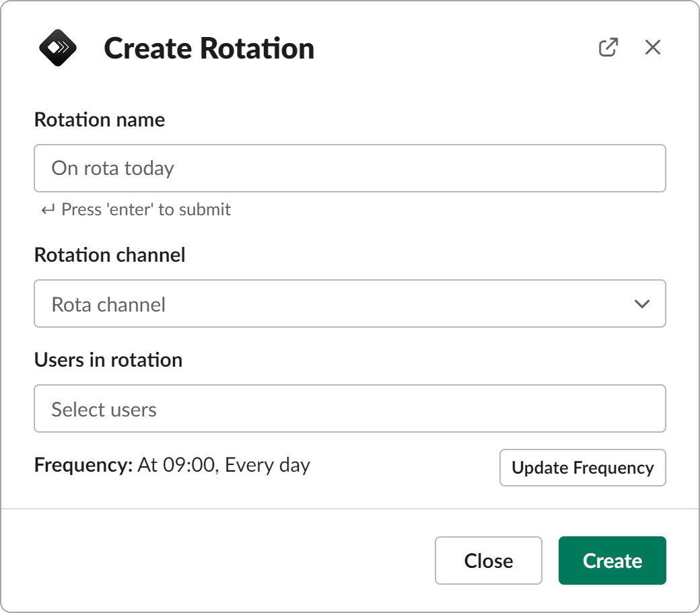700x613 pixels.
Task: Click the Users in rotation label
Action: click(x=108, y=360)
